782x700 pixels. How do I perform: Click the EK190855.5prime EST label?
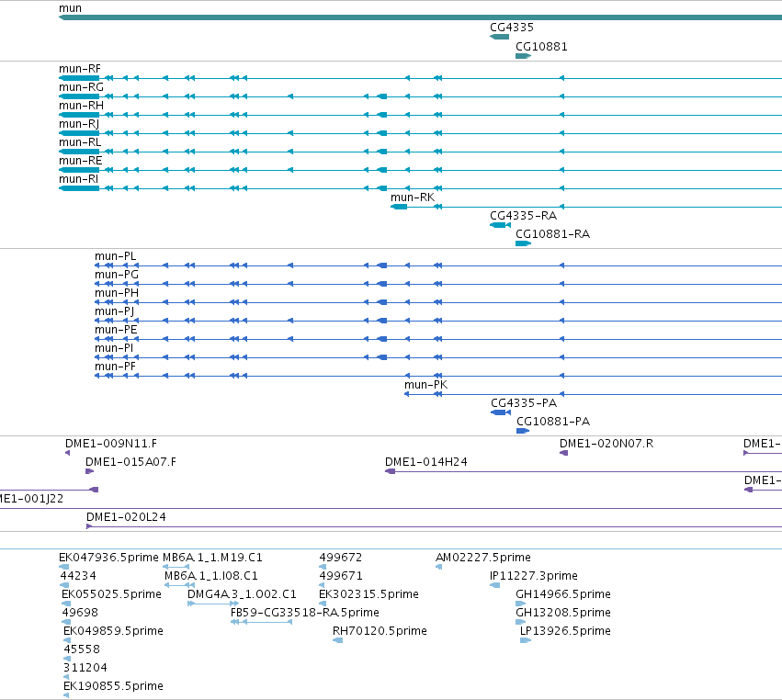click(x=113, y=686)
